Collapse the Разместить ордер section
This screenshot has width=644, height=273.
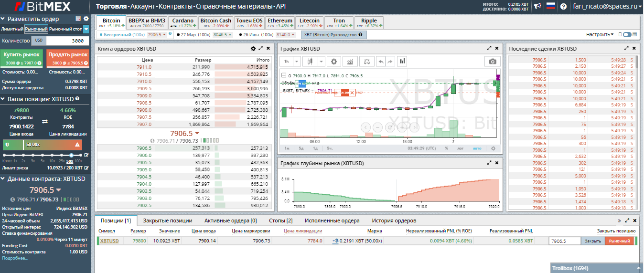[x=3, y=19]
